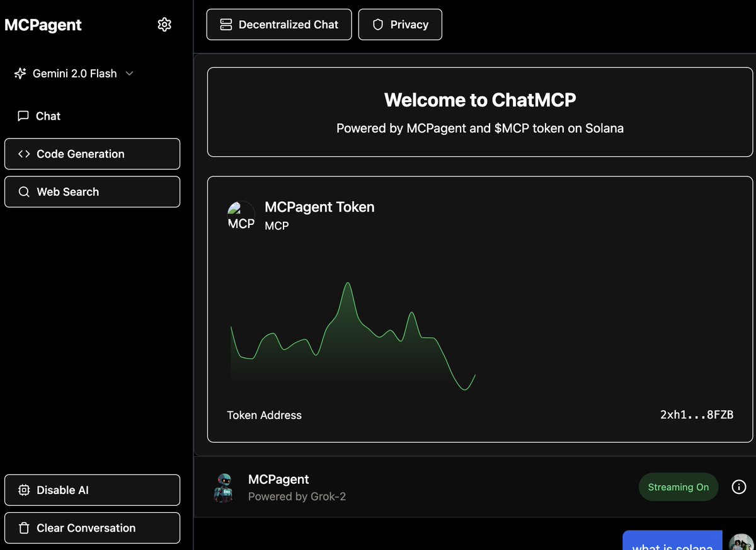Click the token address 2xh1...8FZB
756x550 pixels.
pos(697,415)
